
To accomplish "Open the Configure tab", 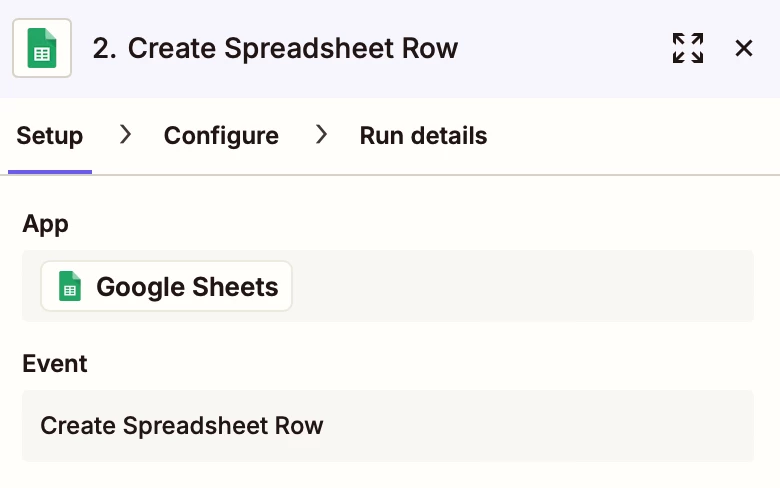I will (x=221, y=136).
